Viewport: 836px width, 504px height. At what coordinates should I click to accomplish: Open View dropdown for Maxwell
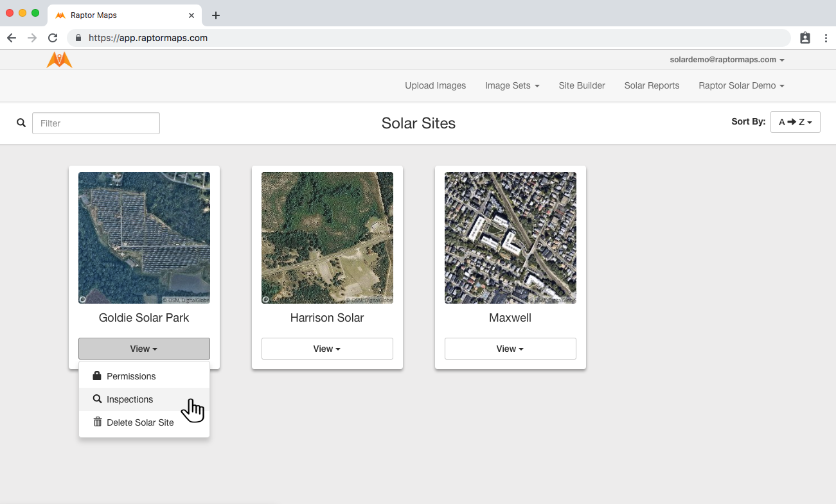[510, 349]
